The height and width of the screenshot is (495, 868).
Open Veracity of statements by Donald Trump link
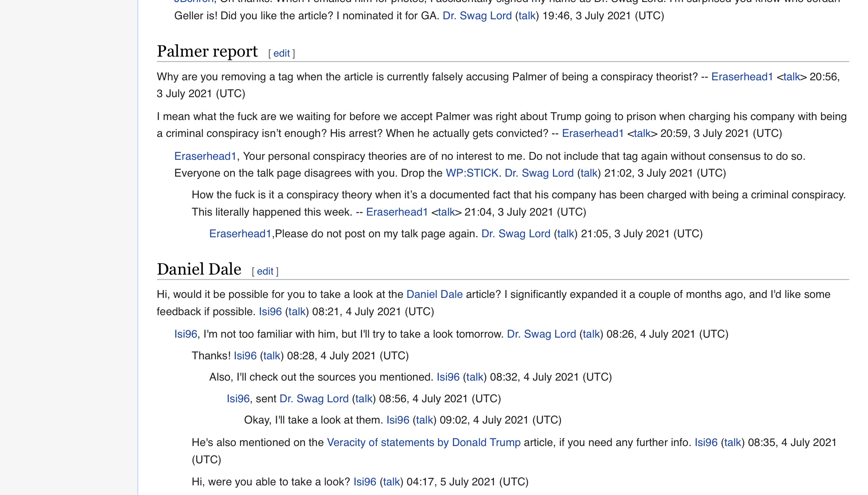point(424,442)
